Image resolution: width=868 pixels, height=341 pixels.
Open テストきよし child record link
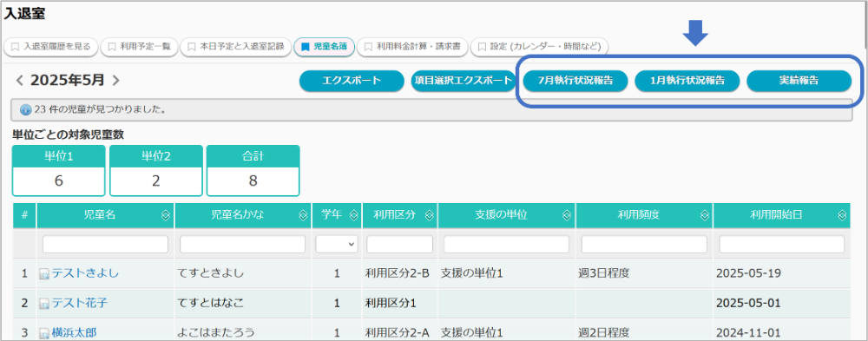(85, 273)
